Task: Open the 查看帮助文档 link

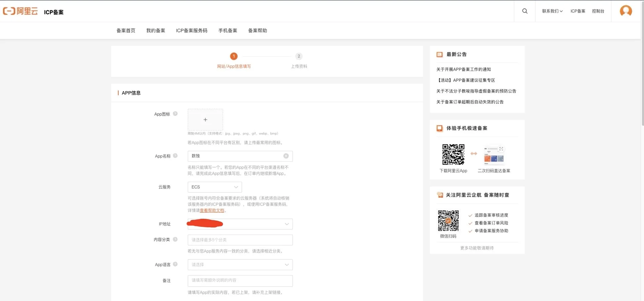Action: pos(212,210)
